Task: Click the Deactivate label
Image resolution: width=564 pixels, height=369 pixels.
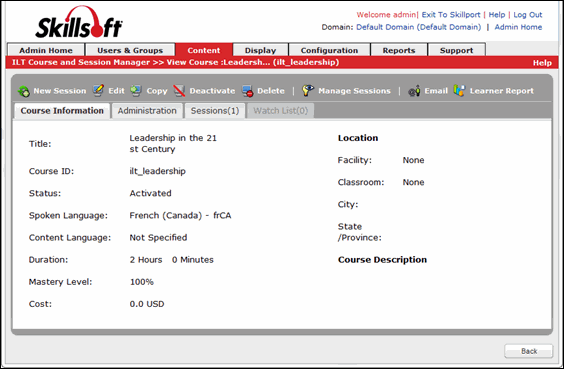Action: point(212,91)
